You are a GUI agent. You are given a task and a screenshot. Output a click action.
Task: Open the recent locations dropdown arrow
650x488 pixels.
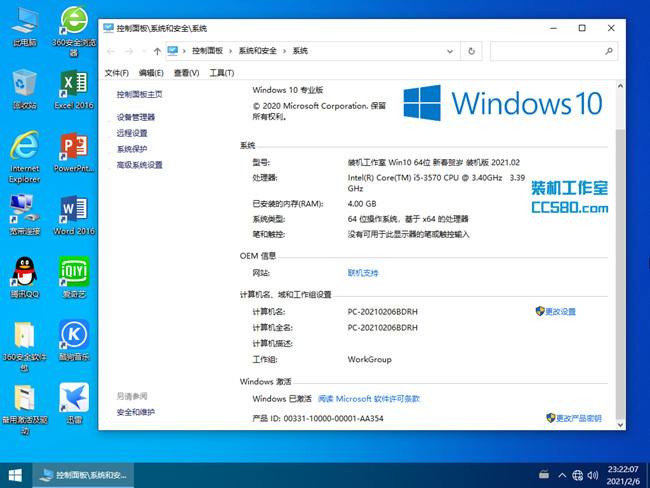pyautogui.click(x=144, y=51)
